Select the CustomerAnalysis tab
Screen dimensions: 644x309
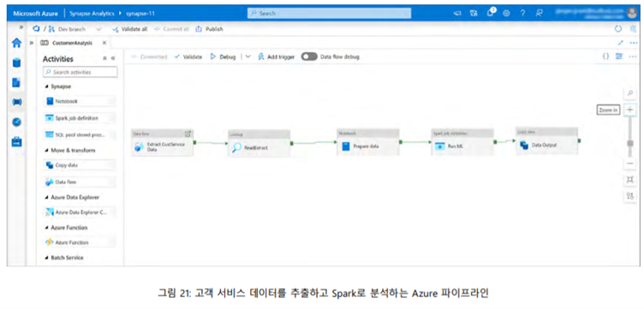click(x=69, y=43)
